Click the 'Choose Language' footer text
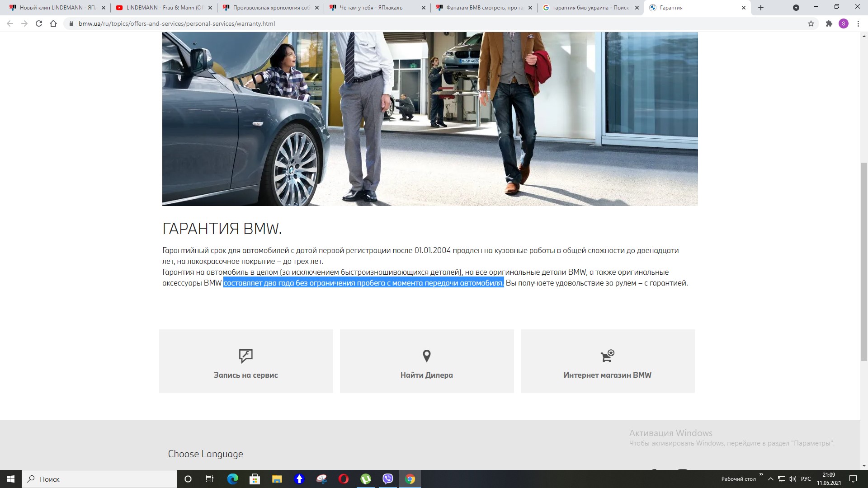The height and width of the screenshot is (488, 868). coord(205,454)
